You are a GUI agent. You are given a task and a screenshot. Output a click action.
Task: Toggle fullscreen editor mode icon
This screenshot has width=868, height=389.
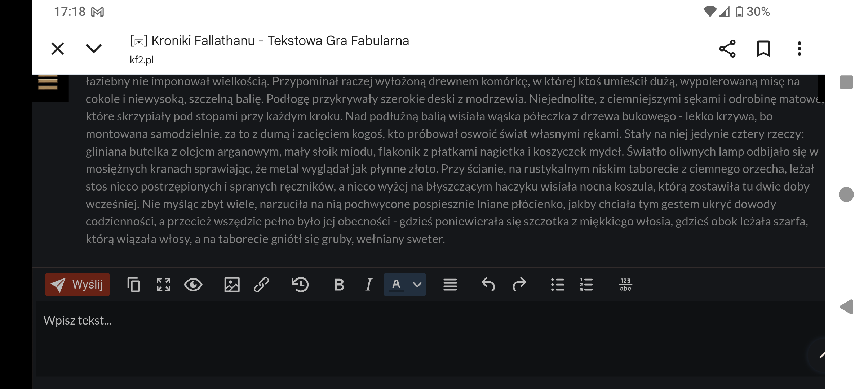pyautogui.click(x=163, y=285)
